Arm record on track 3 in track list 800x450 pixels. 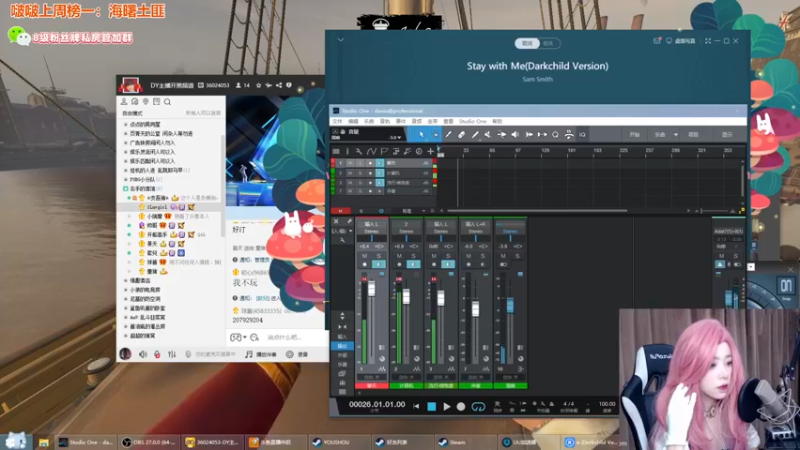click(x=370, y=182)
